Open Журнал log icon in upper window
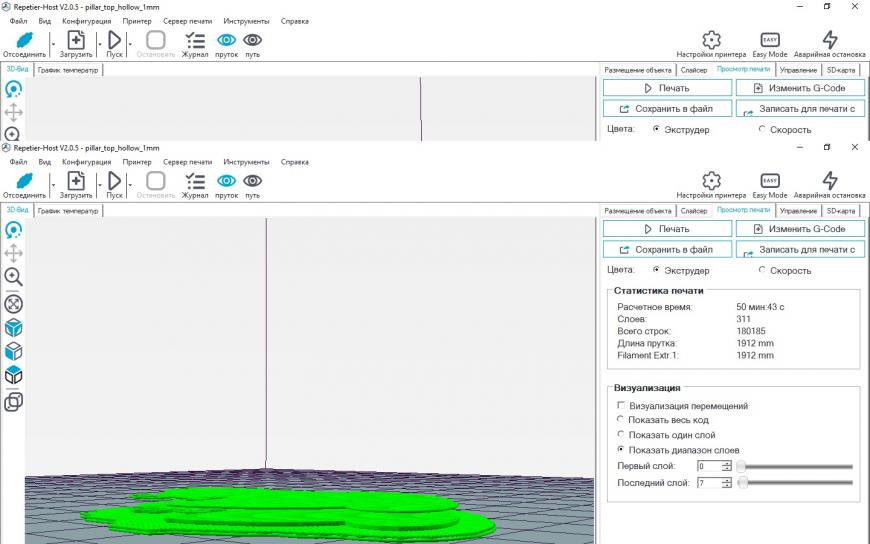Viewport: 870px width, 544px height. (195, 40)
